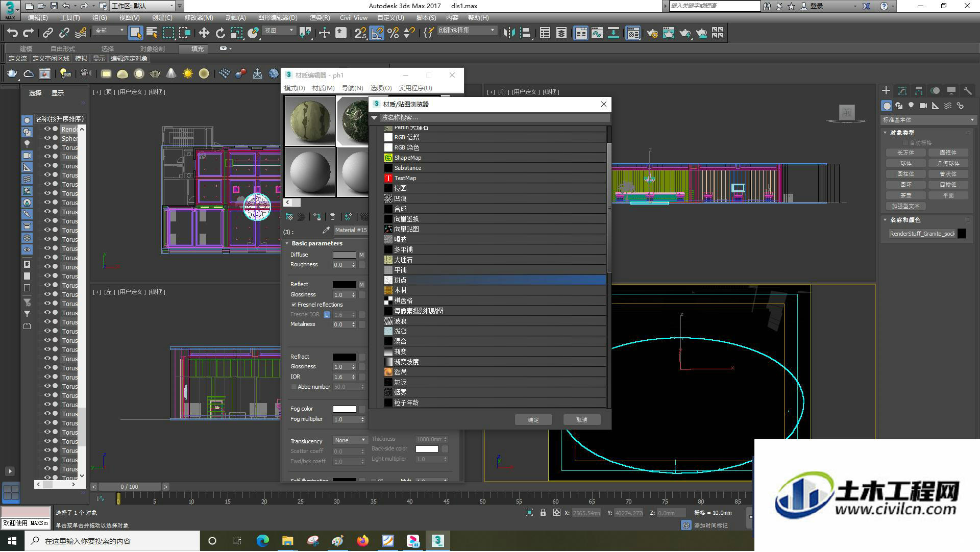Open the Material Editor from toolbar

point(633,33)
